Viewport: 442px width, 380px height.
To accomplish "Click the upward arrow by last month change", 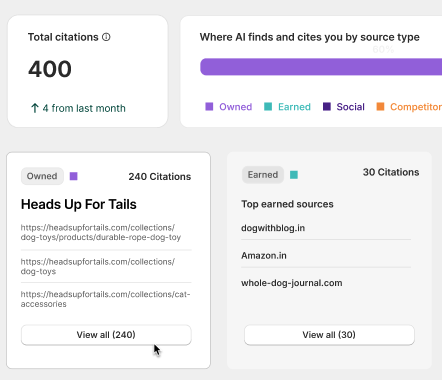I will (x=35, y=108).
